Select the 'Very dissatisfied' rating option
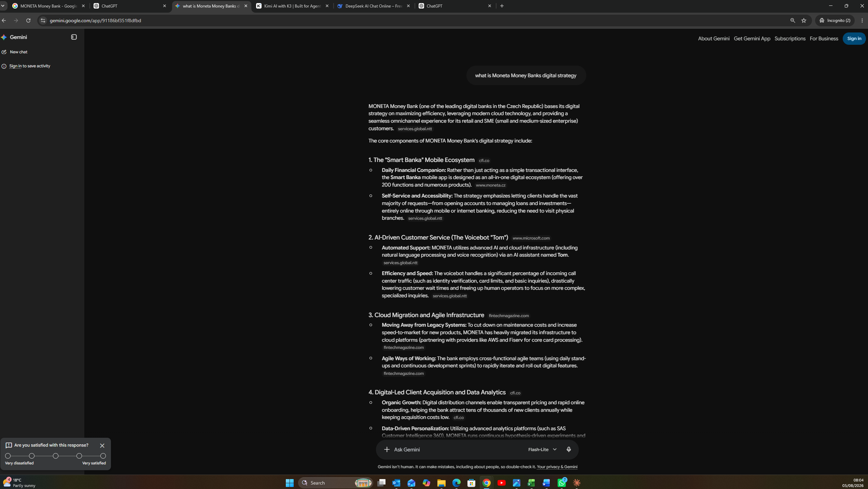 click(x=8, y=456)
